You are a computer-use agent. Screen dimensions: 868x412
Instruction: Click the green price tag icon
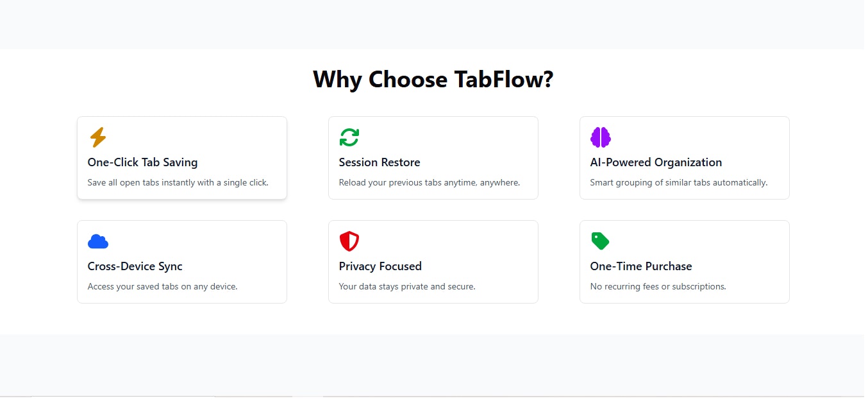pos(600,241)
